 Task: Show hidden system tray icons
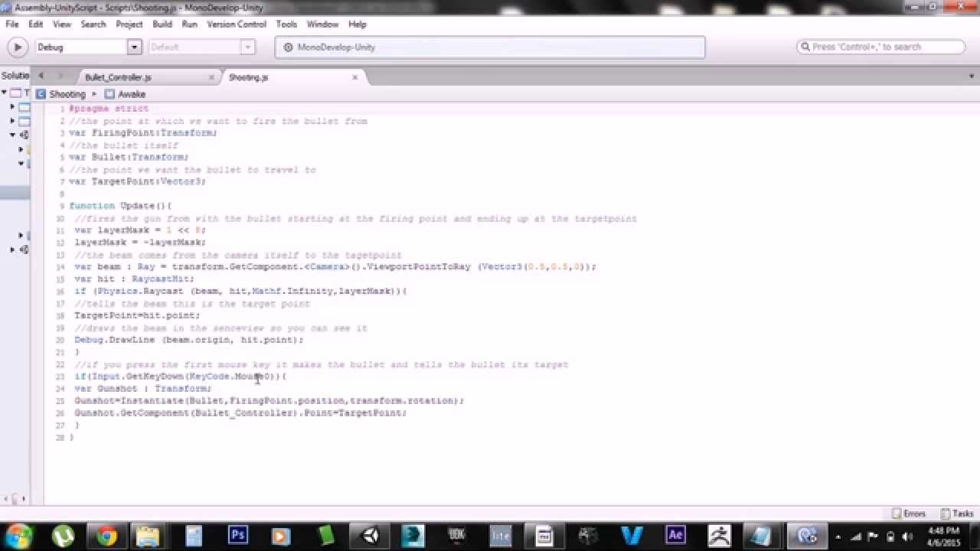pos(838,536)
